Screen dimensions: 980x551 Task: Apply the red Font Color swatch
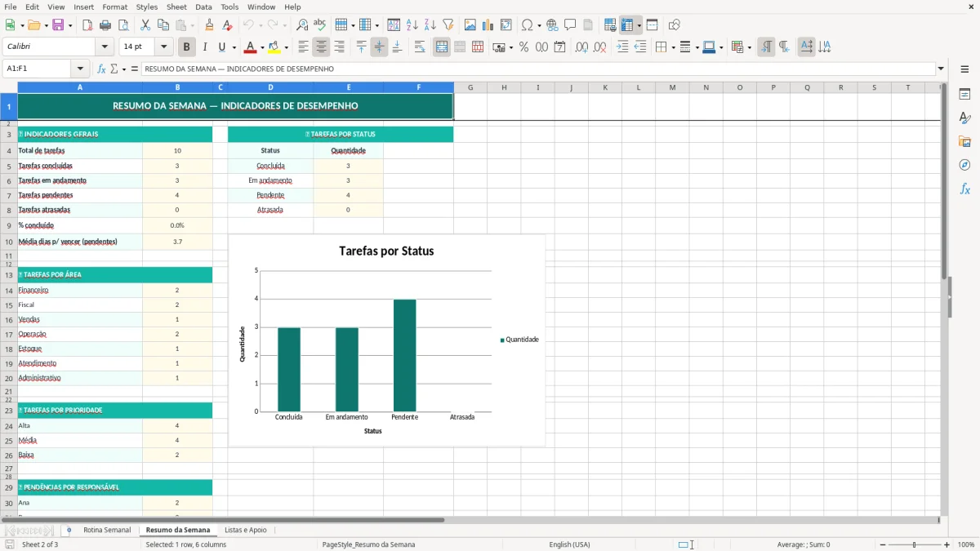251,47
